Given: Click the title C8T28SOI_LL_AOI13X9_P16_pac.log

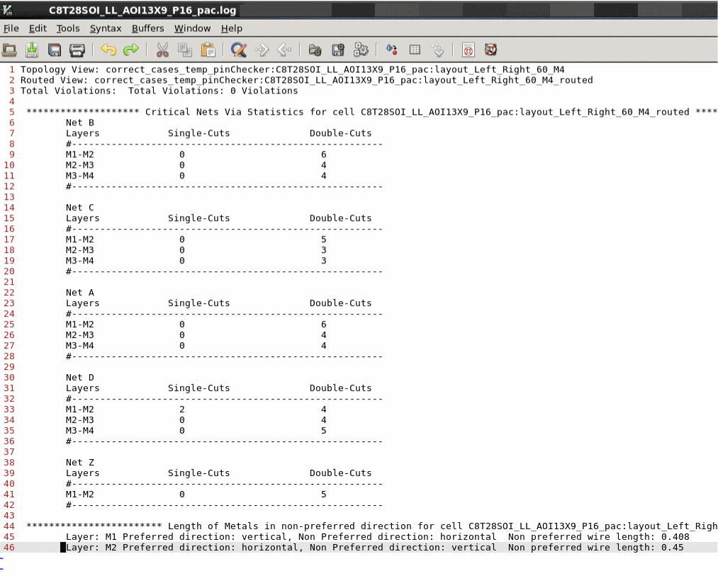Looking at the screenshot, I should click(142, 10).
